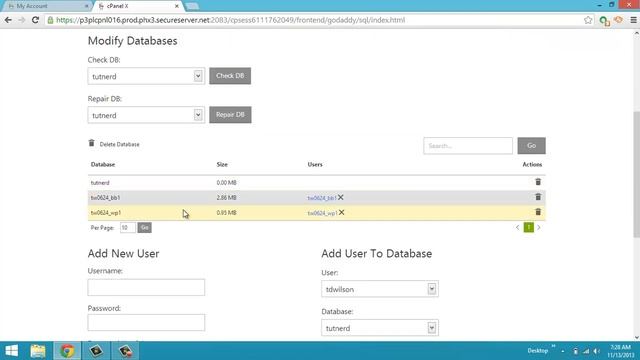The image size is (640, 360).
Task: Click the 2.86 MB size value
Action: 226,198
